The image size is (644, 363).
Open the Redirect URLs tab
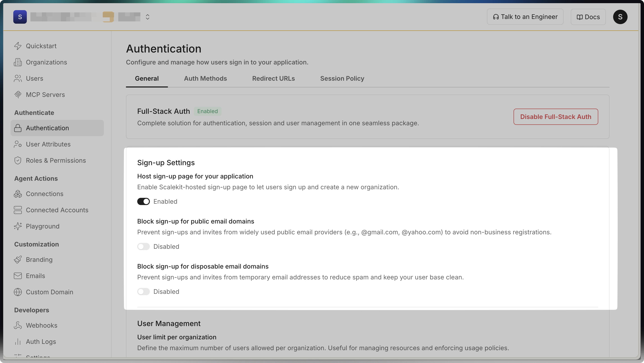pyautogui.click(x=273, y=78)
